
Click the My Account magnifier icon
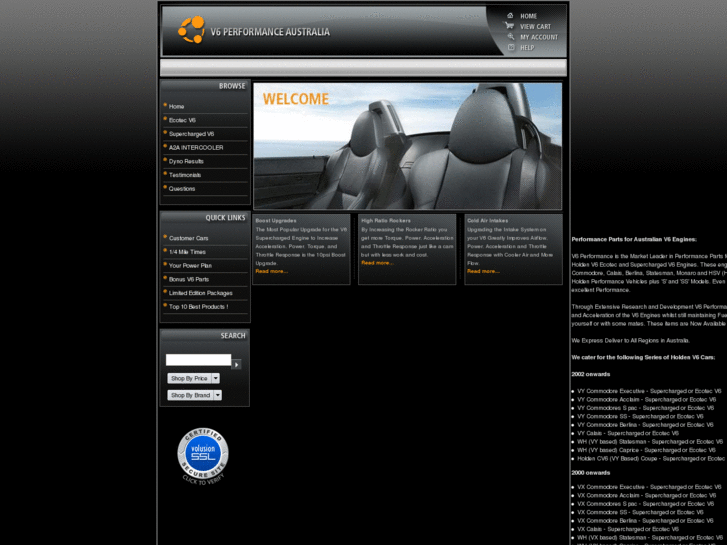[x=510, y=36]
